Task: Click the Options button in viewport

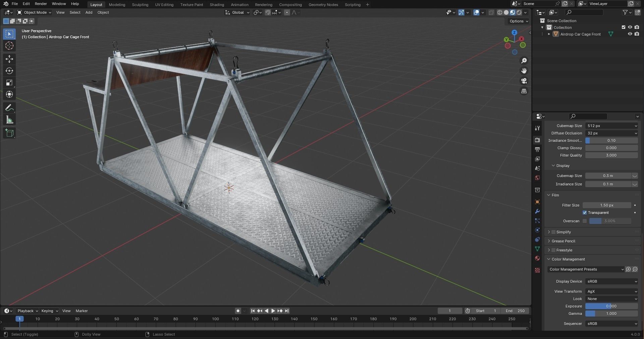Action: [518, 21]
